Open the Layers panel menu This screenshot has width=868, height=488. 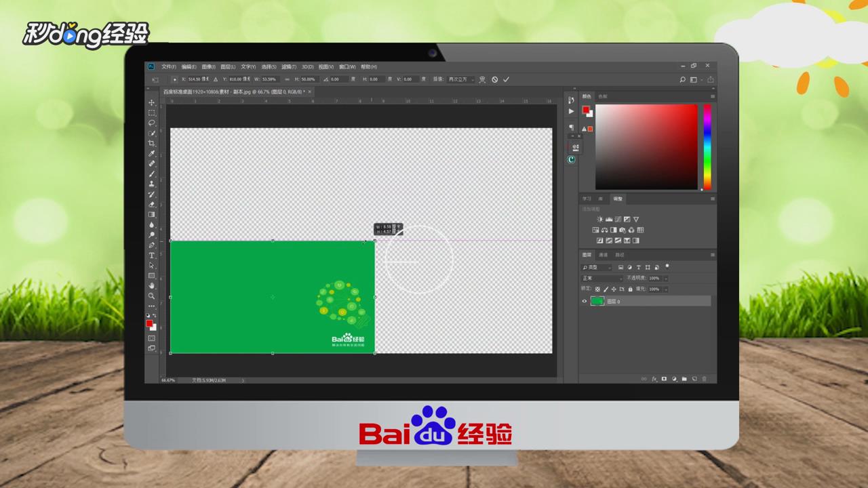point(712,255)
